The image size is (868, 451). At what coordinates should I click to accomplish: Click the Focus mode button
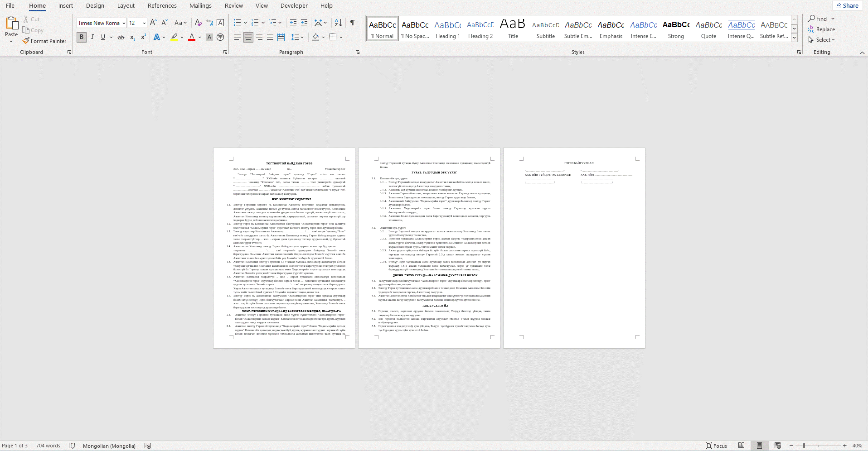click(716, 446)
